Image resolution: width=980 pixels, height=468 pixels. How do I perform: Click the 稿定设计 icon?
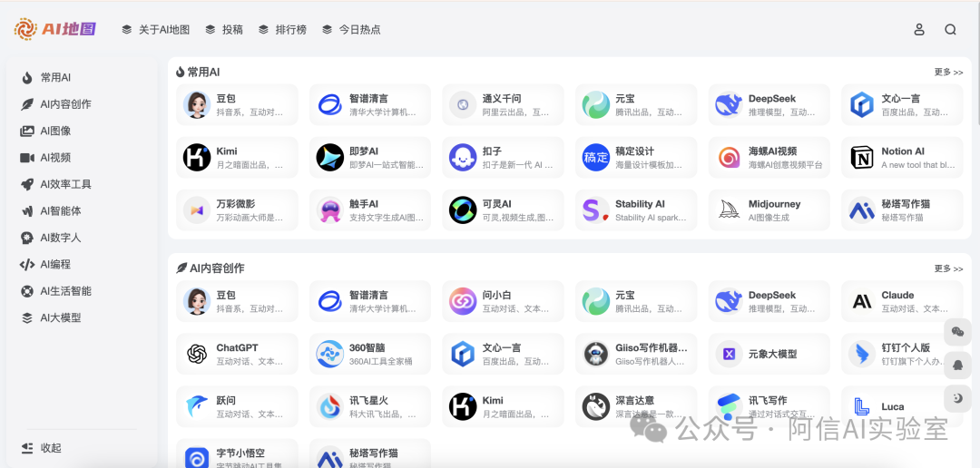(595, 158)
